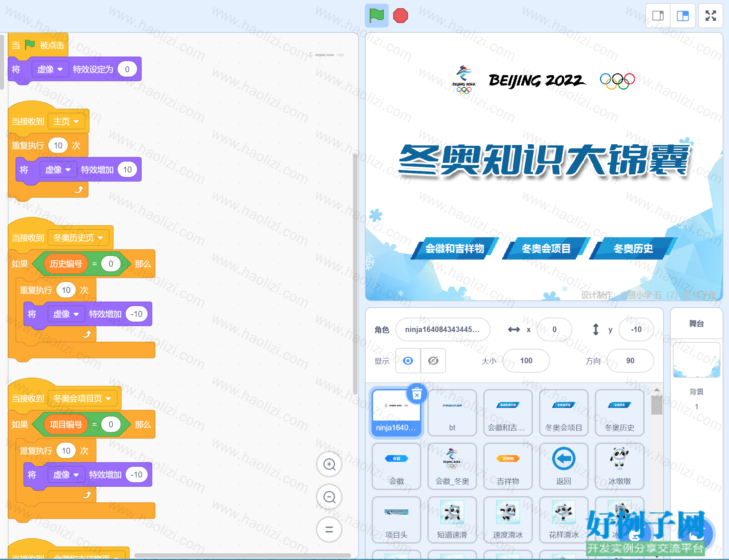Zoom in the code workspace
Viewport: 729px width, 560px height.
tap(329, 464)
